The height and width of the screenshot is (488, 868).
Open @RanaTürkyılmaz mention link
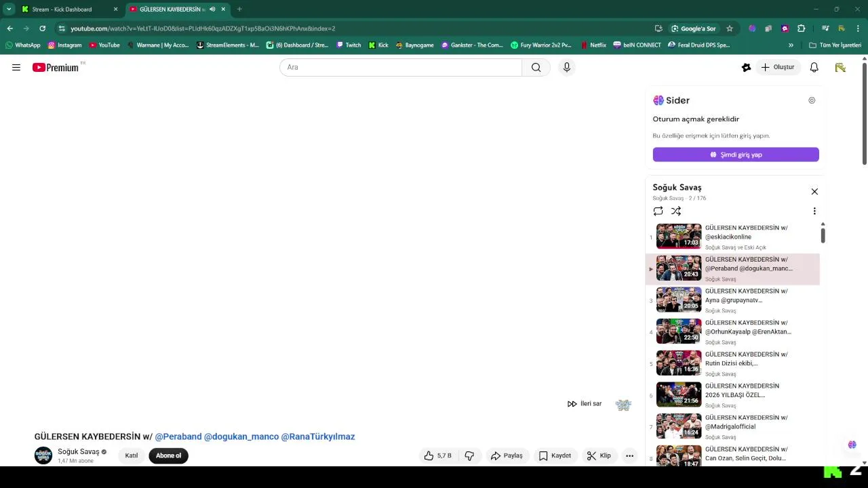click(318, 436)
